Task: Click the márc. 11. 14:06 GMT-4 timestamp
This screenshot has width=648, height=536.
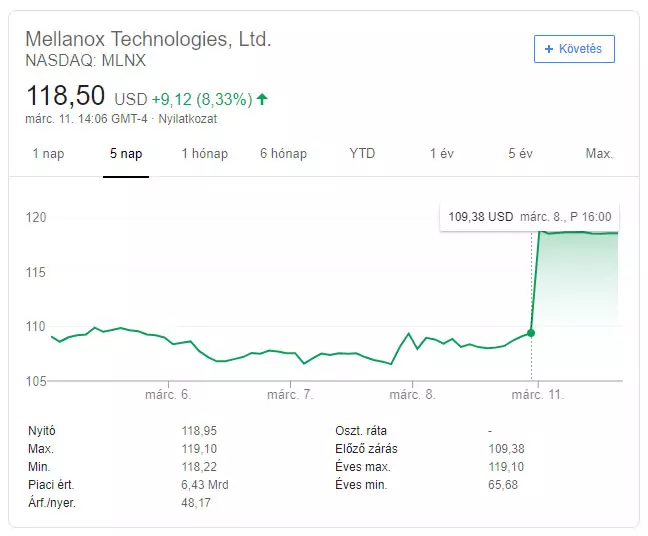Action: [x=86, y=119]
